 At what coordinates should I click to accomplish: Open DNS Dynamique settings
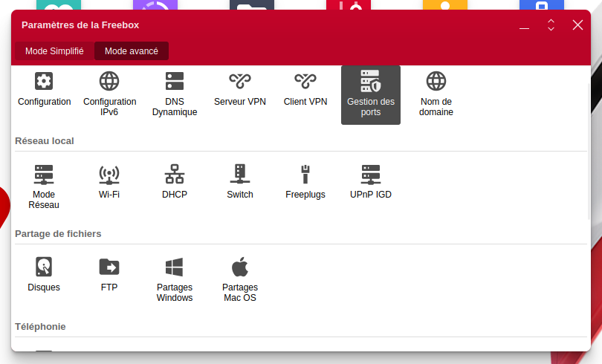[x=175, y=94]
